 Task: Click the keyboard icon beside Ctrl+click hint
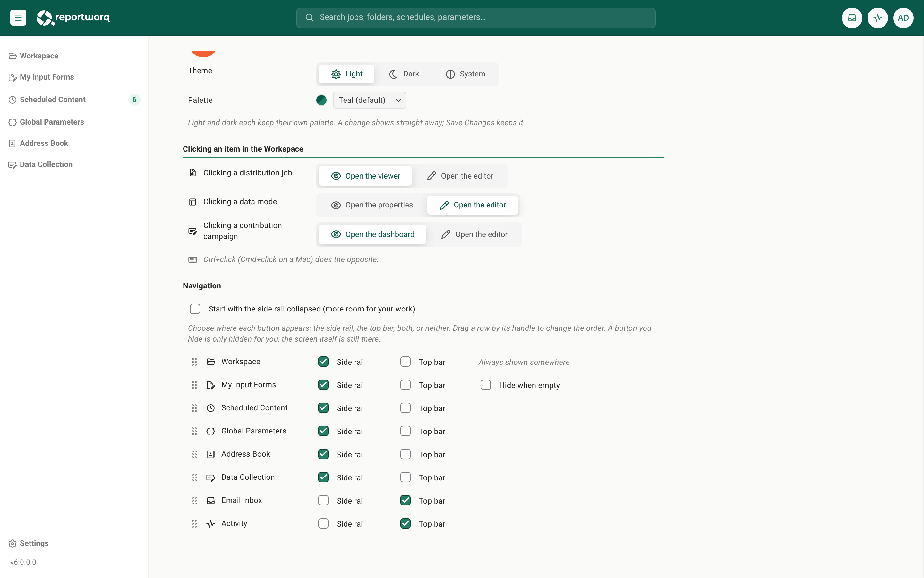[193, 259]
